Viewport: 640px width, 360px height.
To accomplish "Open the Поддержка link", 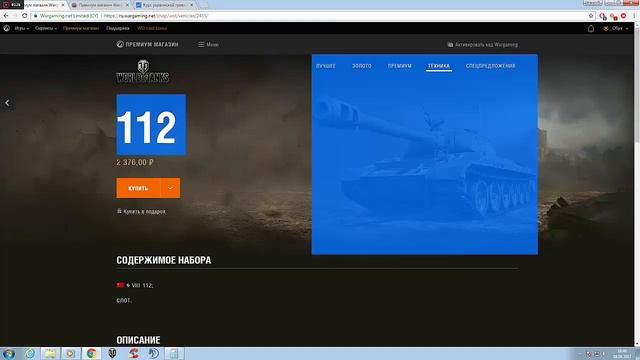I will (x=118, y=28).
